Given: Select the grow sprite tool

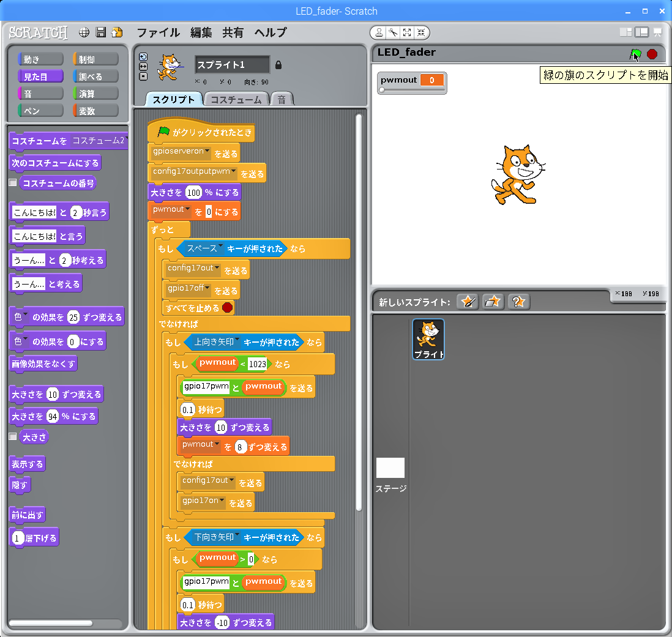Looking at the screenshot, I should pos(407,32).
